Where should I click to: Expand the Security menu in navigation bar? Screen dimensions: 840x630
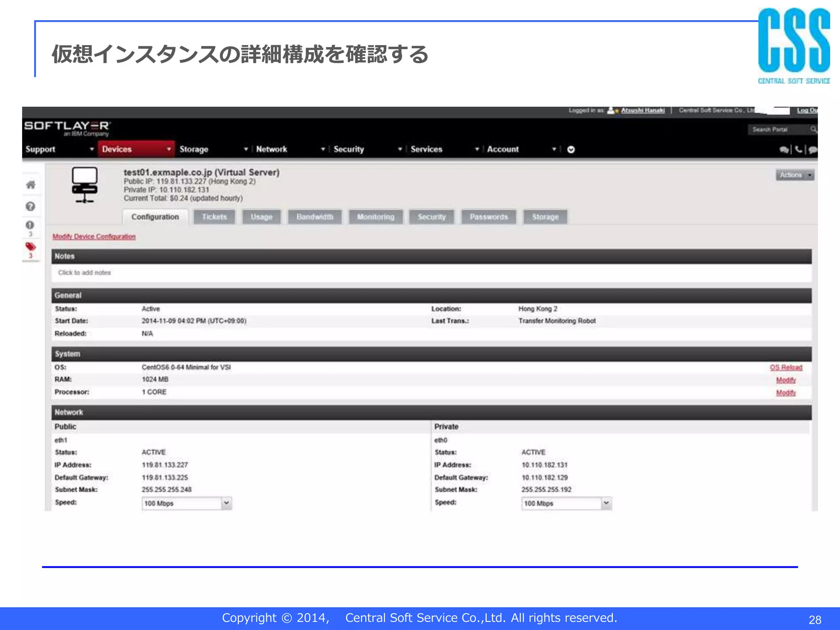coord(367,149)
